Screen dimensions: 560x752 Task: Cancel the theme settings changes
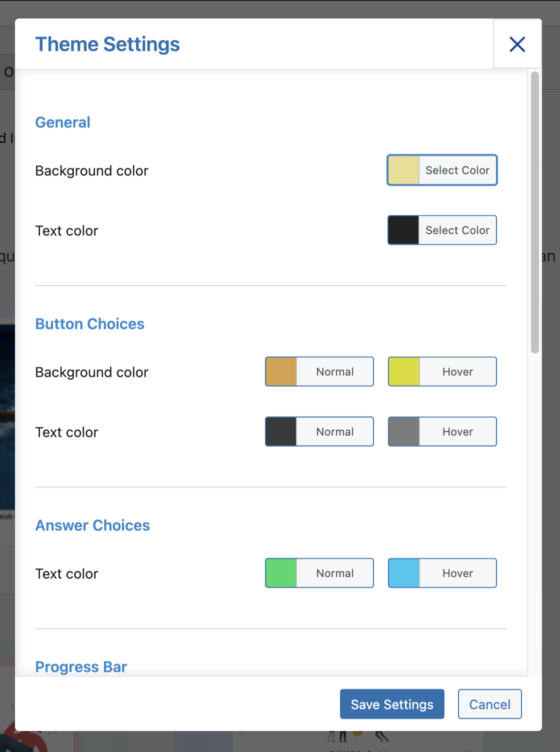click(489, 704)
